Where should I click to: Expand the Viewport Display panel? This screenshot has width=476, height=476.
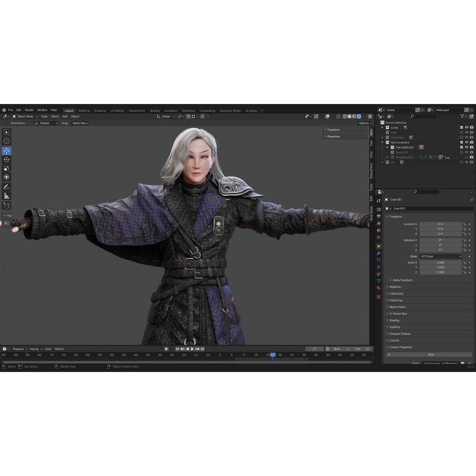click(399, 334)
